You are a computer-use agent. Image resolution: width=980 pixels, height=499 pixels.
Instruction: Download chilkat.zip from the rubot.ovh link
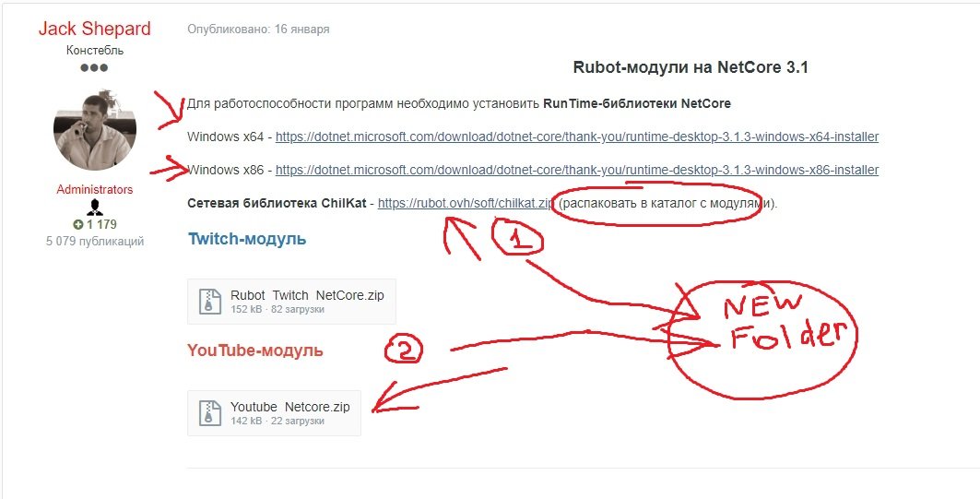(466, 203)
